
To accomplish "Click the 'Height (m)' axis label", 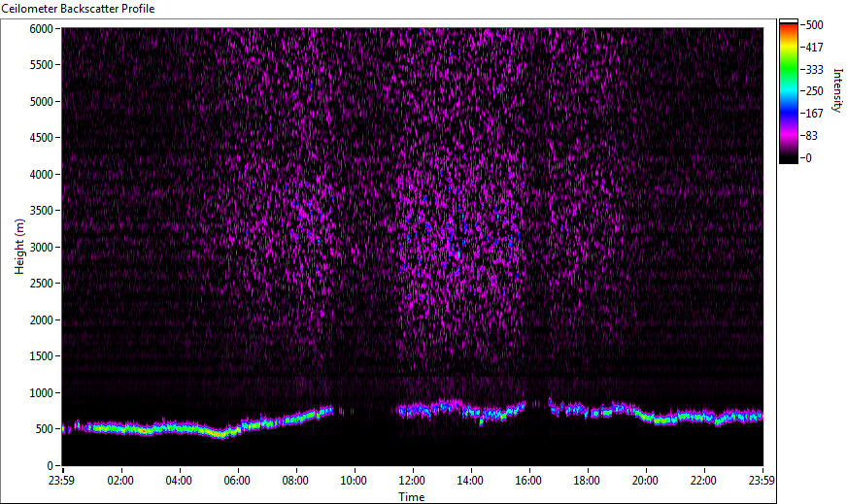I will [19, 247].
